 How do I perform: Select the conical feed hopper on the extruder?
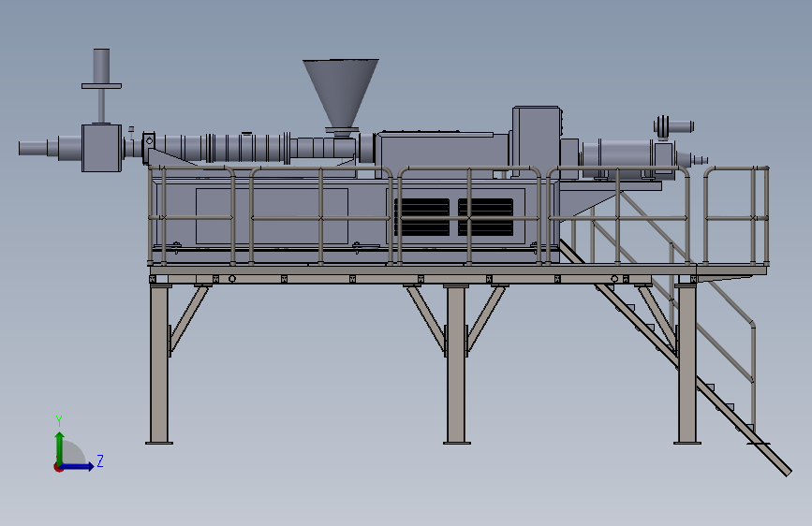point(341,94)
